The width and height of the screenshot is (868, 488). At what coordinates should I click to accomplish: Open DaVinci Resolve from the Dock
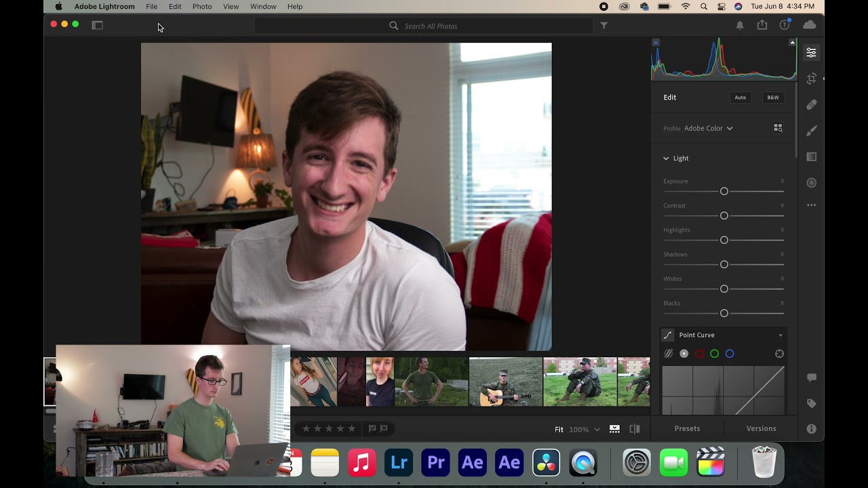546,463
